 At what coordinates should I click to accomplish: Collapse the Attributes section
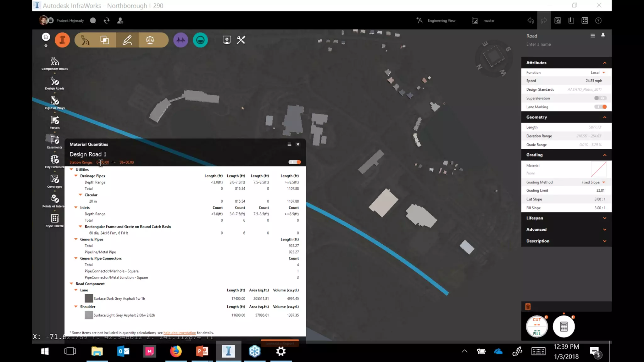coord(604,63)
